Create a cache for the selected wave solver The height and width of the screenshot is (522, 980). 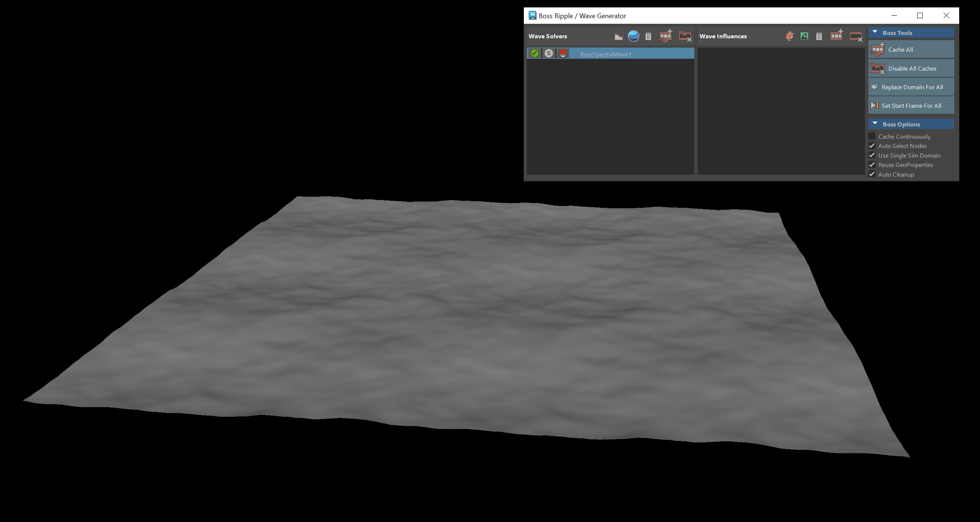[666, 36]
